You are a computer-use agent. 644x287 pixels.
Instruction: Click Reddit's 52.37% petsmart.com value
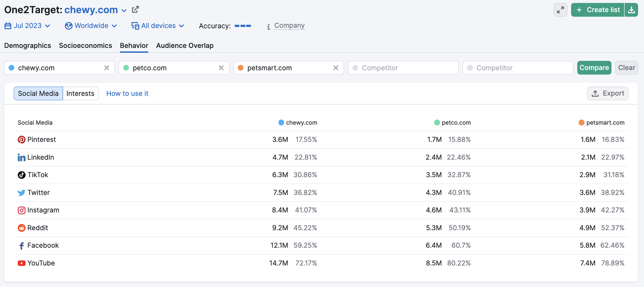(x=613, y=228)
